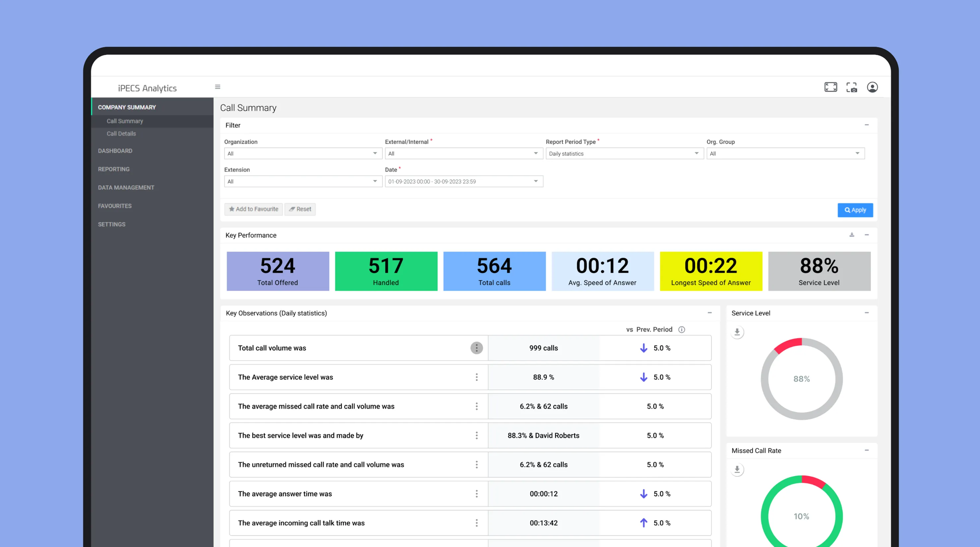Image resolution: width=980 pixels, height=547 pixels.
Task: Open options for average missed call rate row
Action: pyautogui.click(x=476, y=406)
